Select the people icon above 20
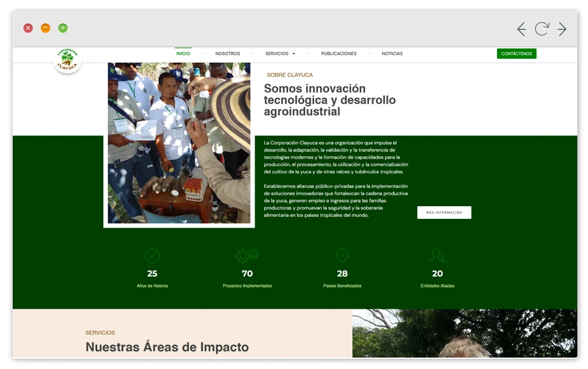 tap(437, 256)
